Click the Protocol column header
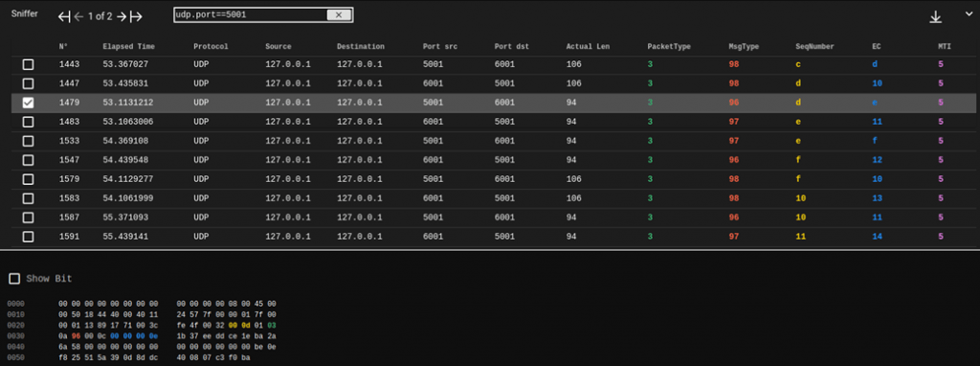This screenshot has width=980, height=366. coord(211,46)
